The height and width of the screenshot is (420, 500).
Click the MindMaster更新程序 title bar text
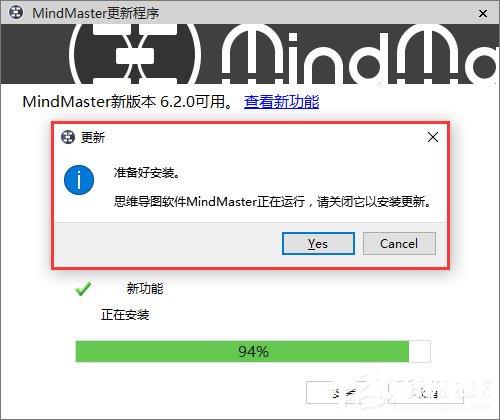coord(96,13)
